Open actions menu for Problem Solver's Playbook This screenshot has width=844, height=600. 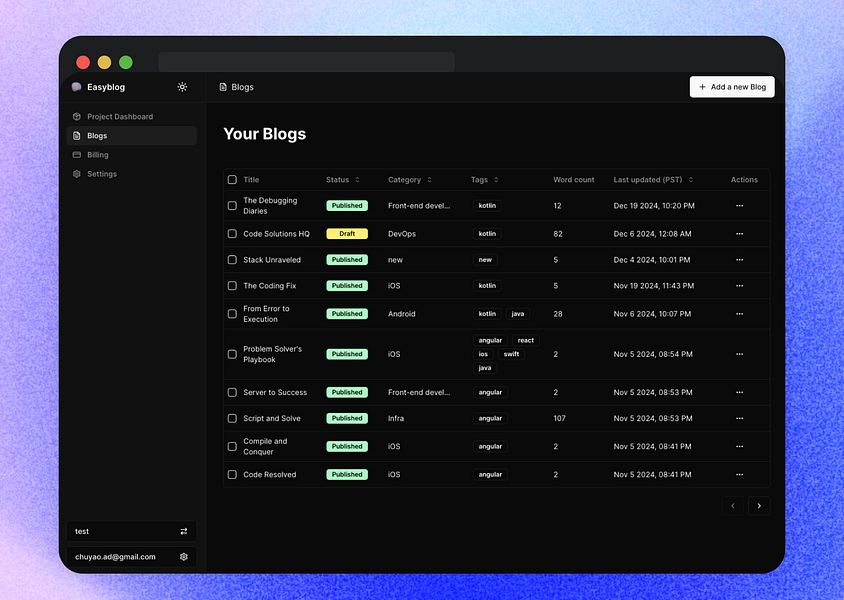tap(740, 354)
